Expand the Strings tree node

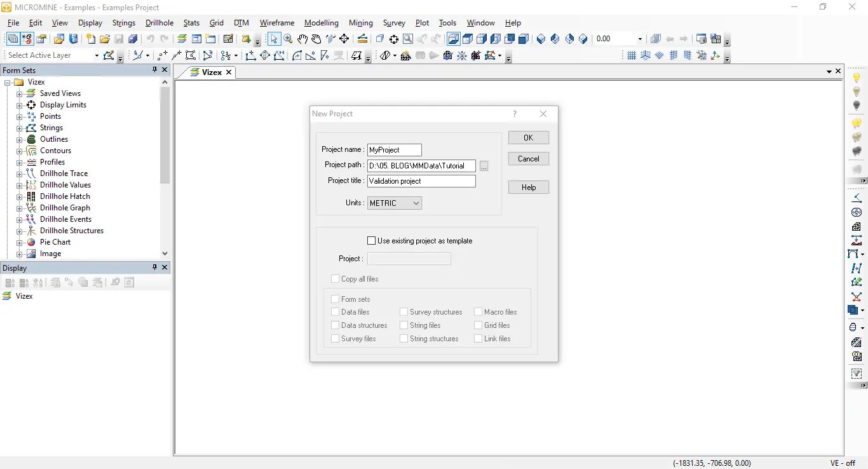pyautogui.click(x=19, y=128)
